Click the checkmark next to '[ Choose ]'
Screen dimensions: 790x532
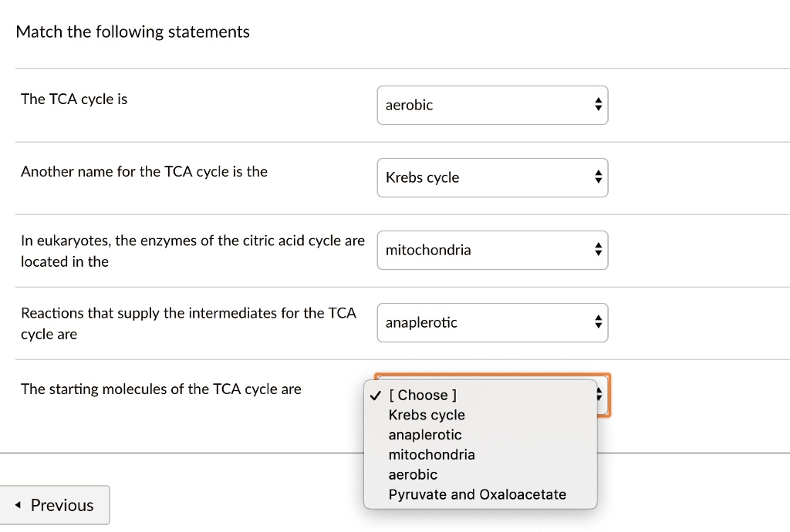375,395
